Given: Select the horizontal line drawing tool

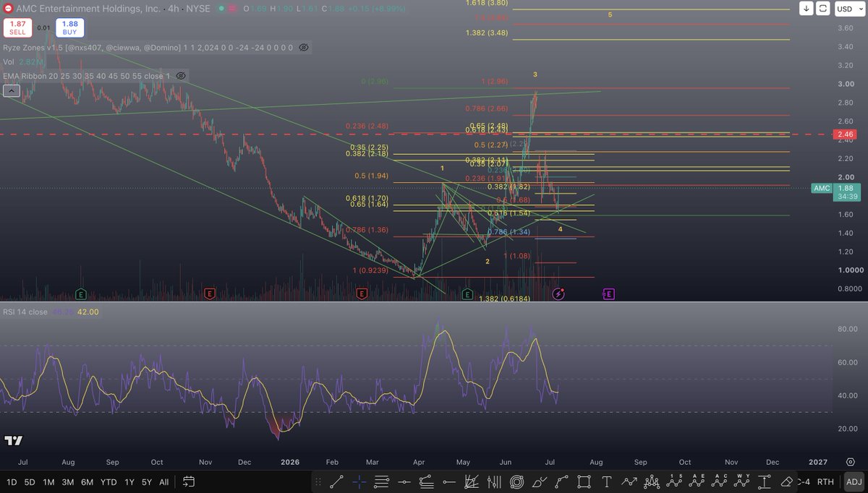Looking at the screenshot, I should tap(404, 481).
